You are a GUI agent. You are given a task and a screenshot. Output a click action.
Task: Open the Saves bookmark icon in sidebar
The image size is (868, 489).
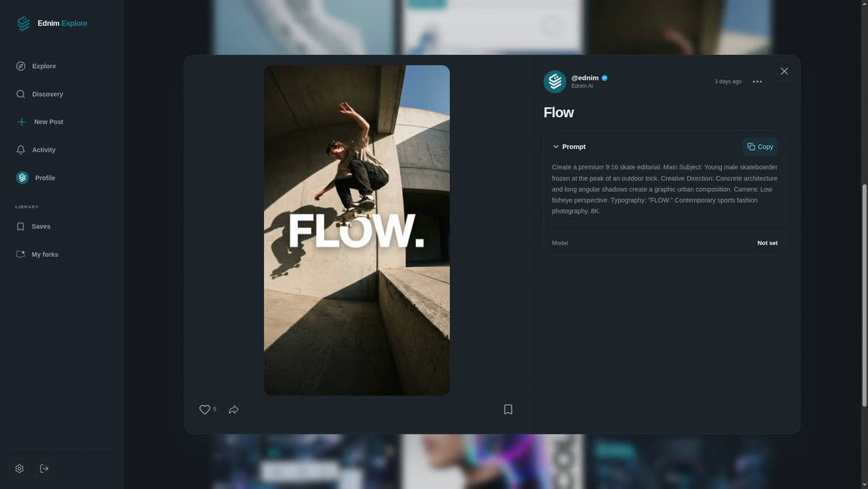click(x=20, y=226)
